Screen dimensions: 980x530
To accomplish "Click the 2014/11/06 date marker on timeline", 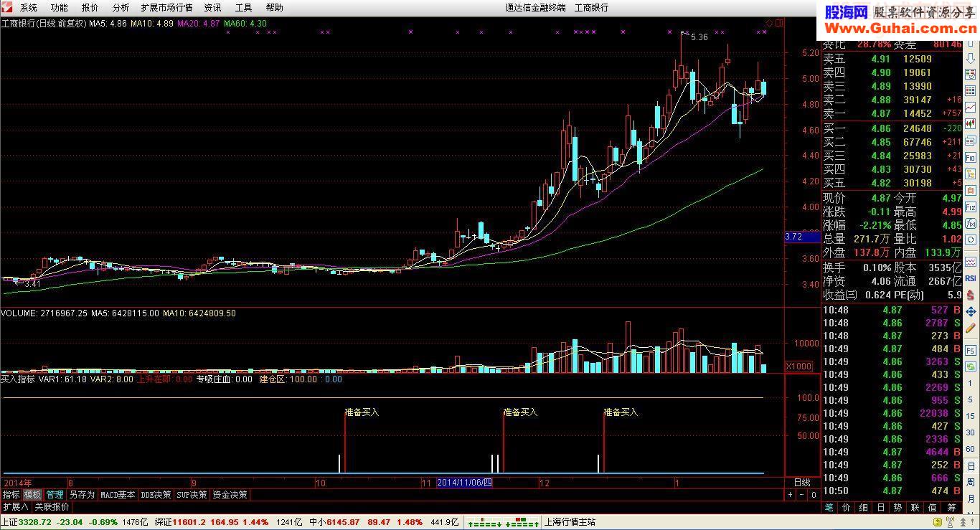I will 465,483.
